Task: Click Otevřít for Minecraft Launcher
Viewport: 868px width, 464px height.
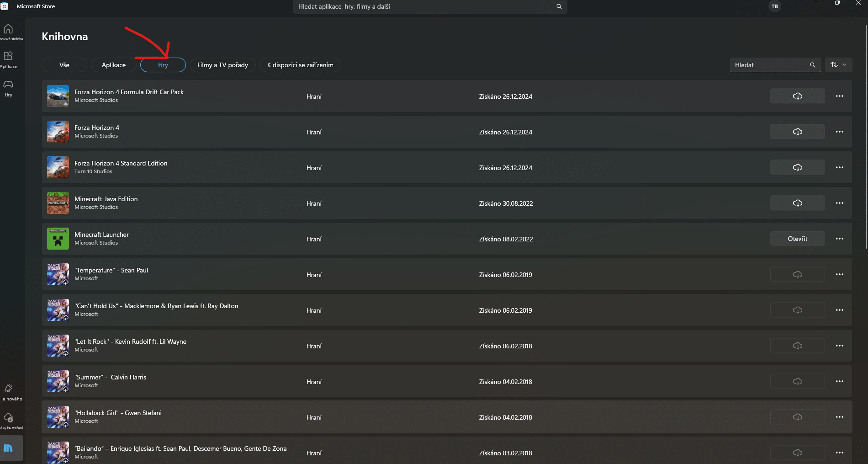Action: (797, 239)
